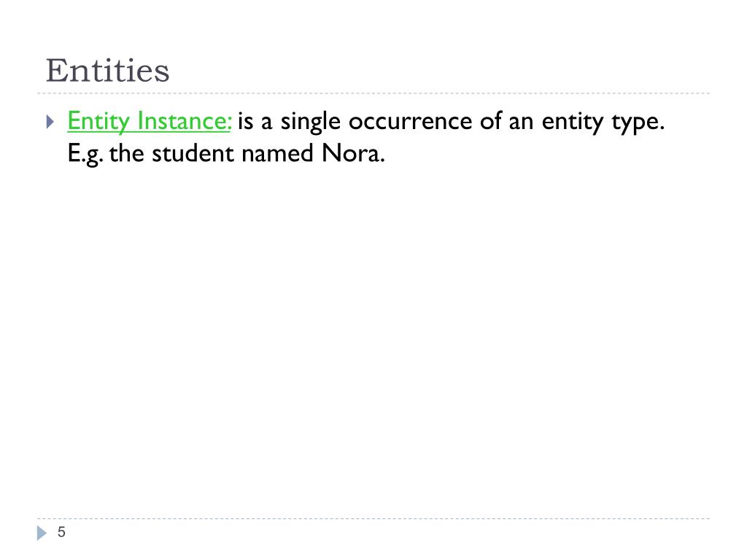Click the word Entity in green heading
Image resolution: width=747 pixels, height=560 pixels.
[x=98, y=121]
